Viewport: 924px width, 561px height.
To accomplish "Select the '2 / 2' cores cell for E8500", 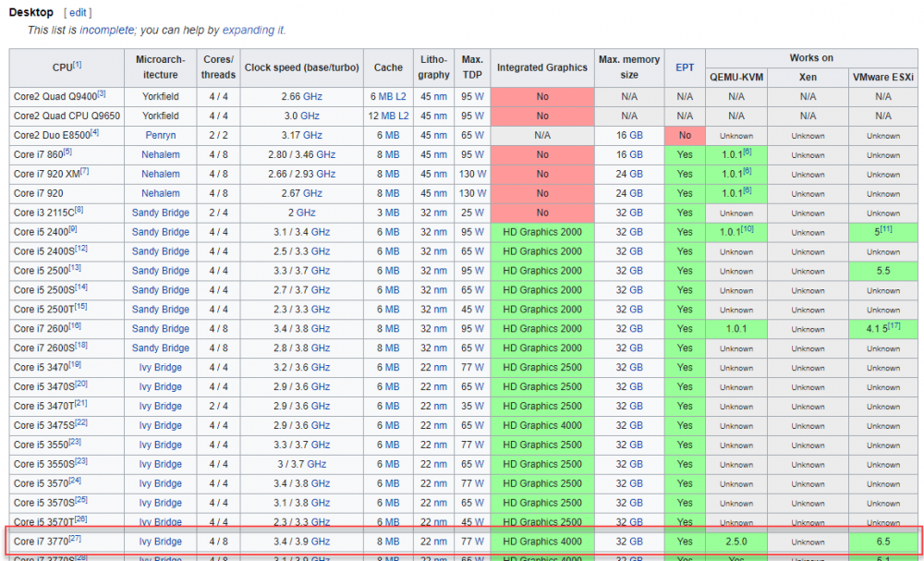I will 218,136.
